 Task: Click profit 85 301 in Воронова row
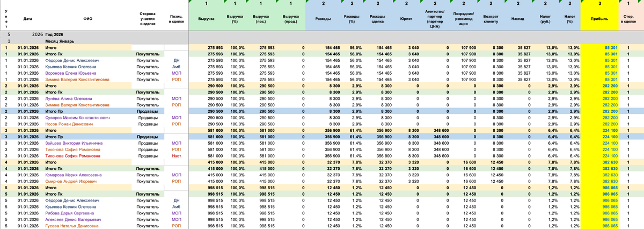(x=611, y=73)
